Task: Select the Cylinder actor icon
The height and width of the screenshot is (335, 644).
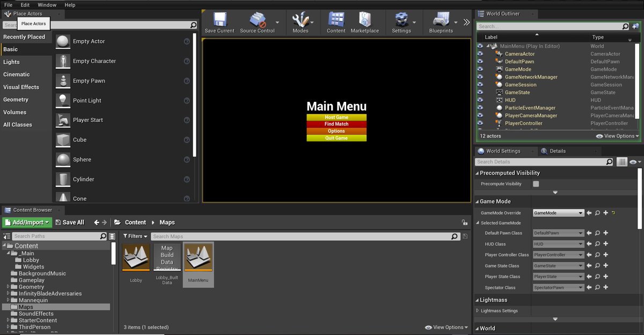Action: 63,179
